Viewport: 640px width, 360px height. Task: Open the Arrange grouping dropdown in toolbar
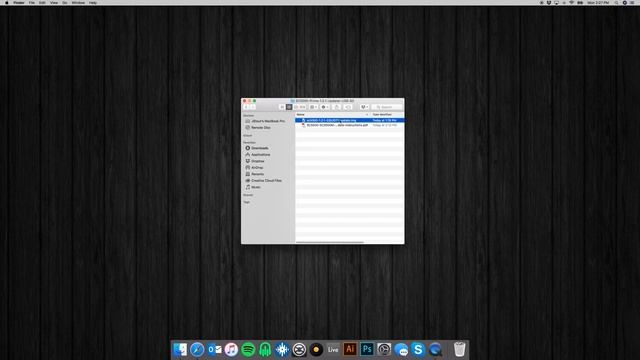click(x=313, y=107)
